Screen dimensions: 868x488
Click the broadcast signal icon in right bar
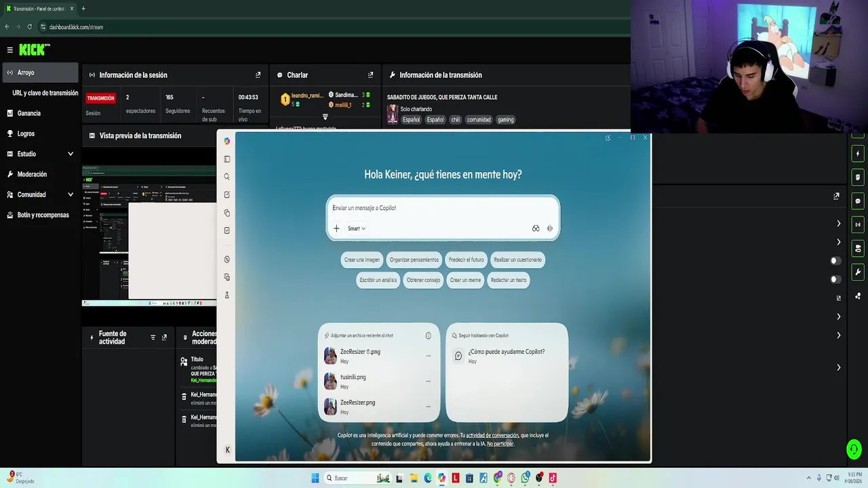[x=858, y=224]
